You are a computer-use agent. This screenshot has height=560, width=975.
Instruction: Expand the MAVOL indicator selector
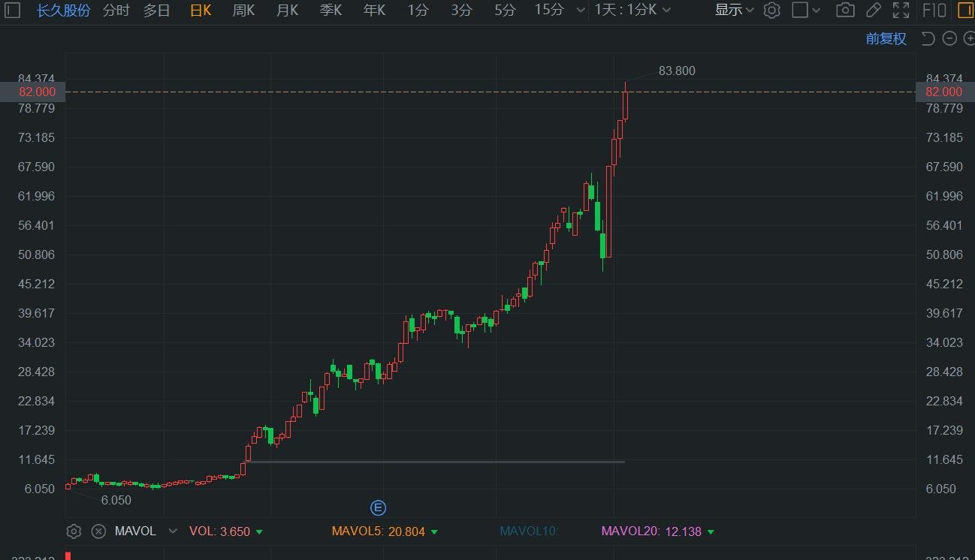pyautogui.click(x=173, y=531)
